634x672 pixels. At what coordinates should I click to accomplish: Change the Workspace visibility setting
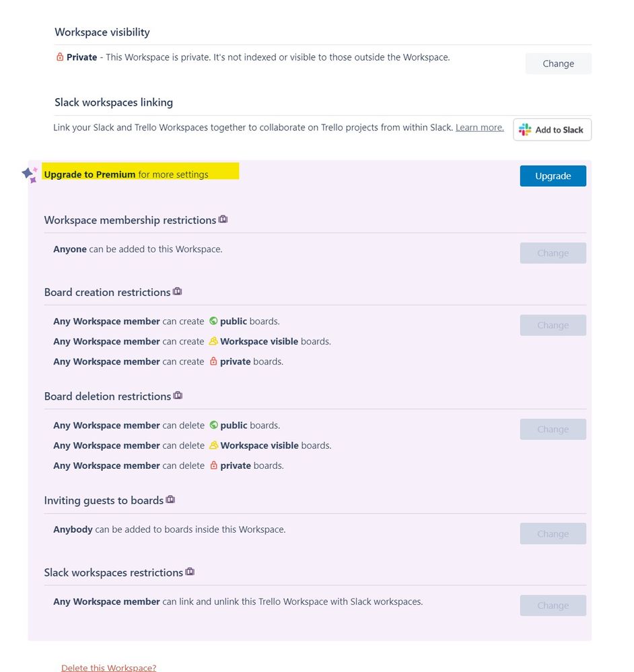pyautogui.click(x=558, y=63)
